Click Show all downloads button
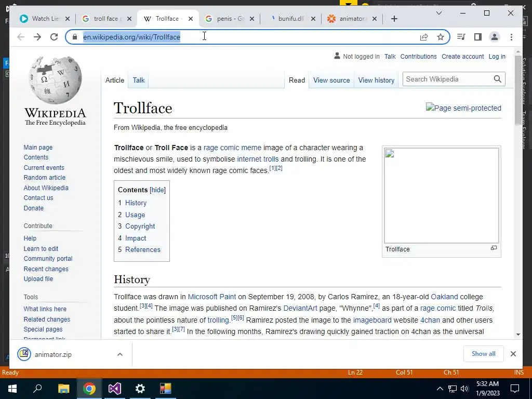The height and width of the screenshot is (399, 532). (483, 353)
